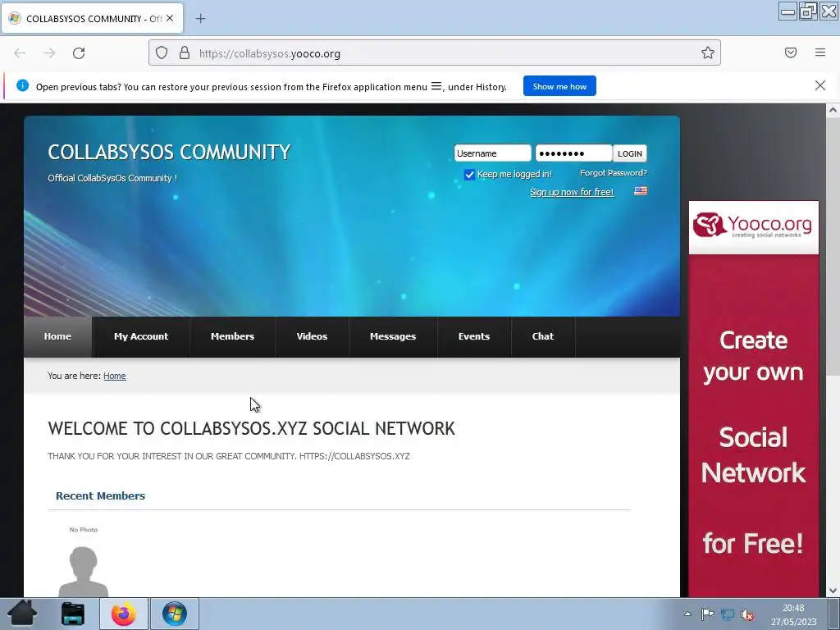
Task: Save page to Pocket
Action: tap(791, 52)
